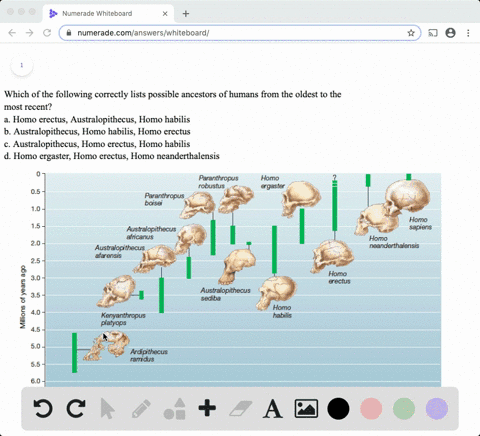480x436 pixels.
Task: Switch to the Numerade Whiteboard tab
Action: coord(108,14)
